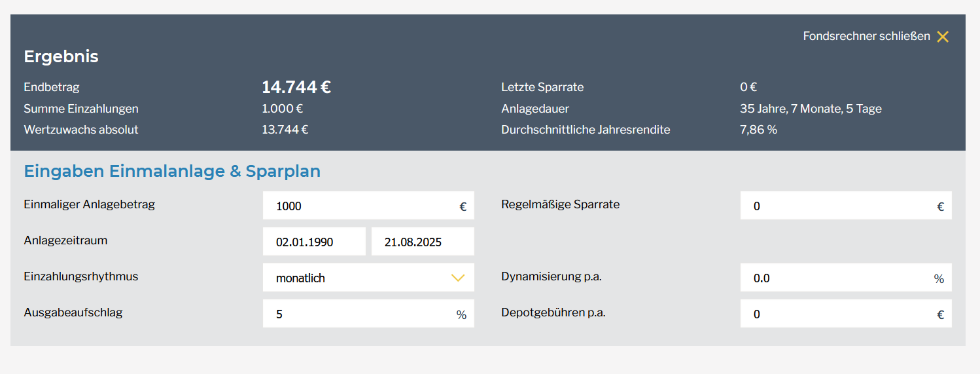
Task: Click the Anlagedauer value text
Action: [811, 109]
